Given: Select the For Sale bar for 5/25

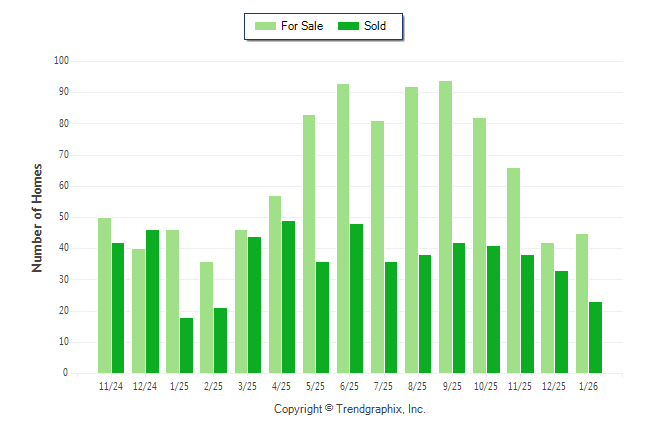Looking at the screenshot, I should point(309,243).
